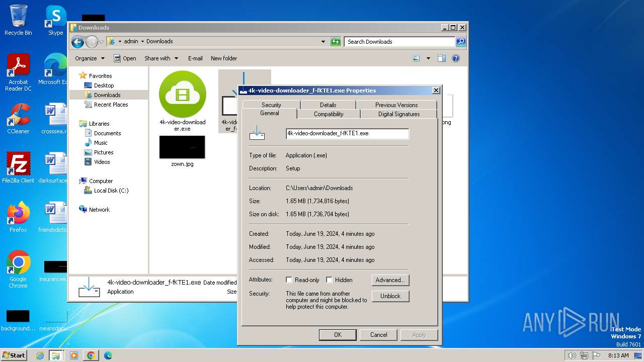Image resolution: width=644 pixels, height=362 pixels.
Task: Select the darksurface Word document icon
Action: (53, 168)
